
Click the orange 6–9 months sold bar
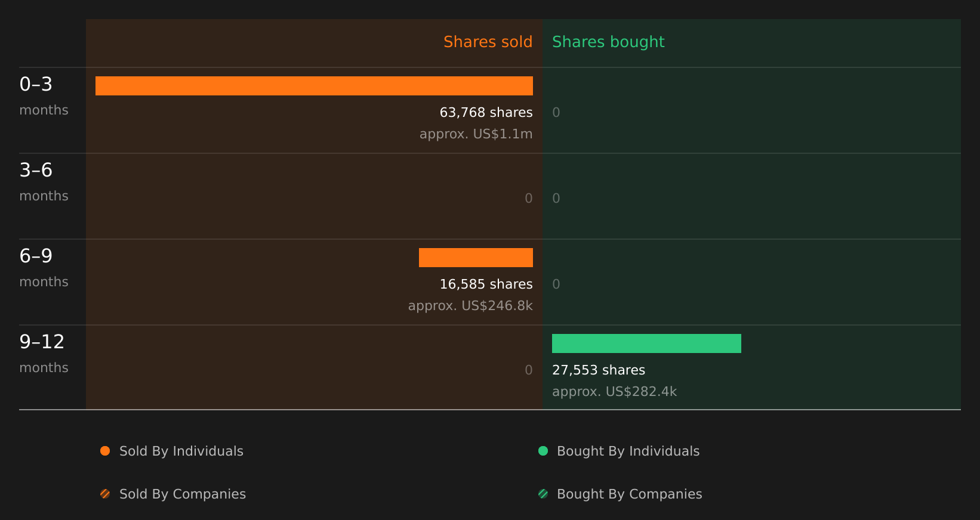point(476,258)
